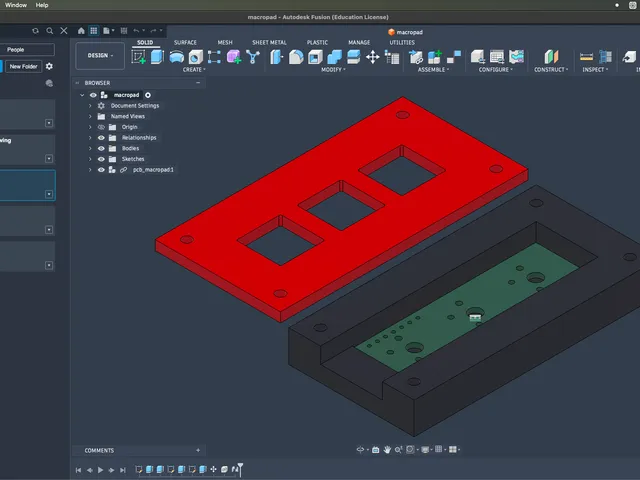640x480 pixels.
Task: Select the Fillet tool
Action: click(x=296, y=57)
